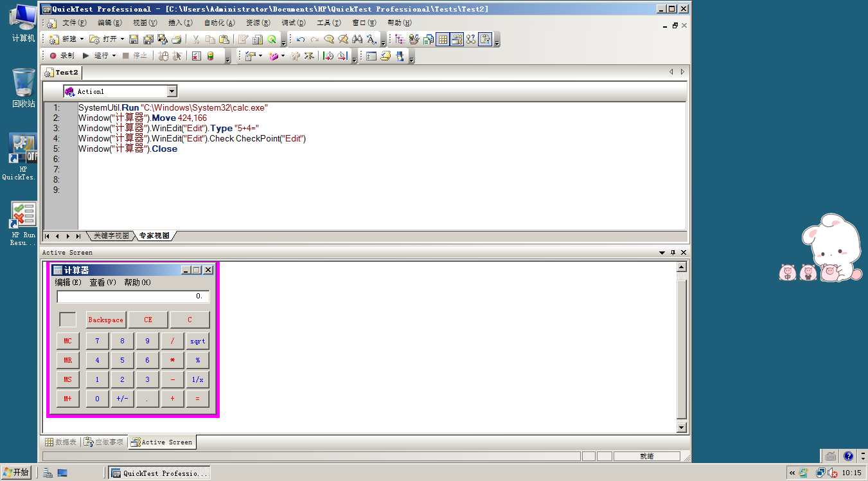868x481 pixels.
Task: Click the Backspace button on calculator image
Action: [x=106, y=320]
